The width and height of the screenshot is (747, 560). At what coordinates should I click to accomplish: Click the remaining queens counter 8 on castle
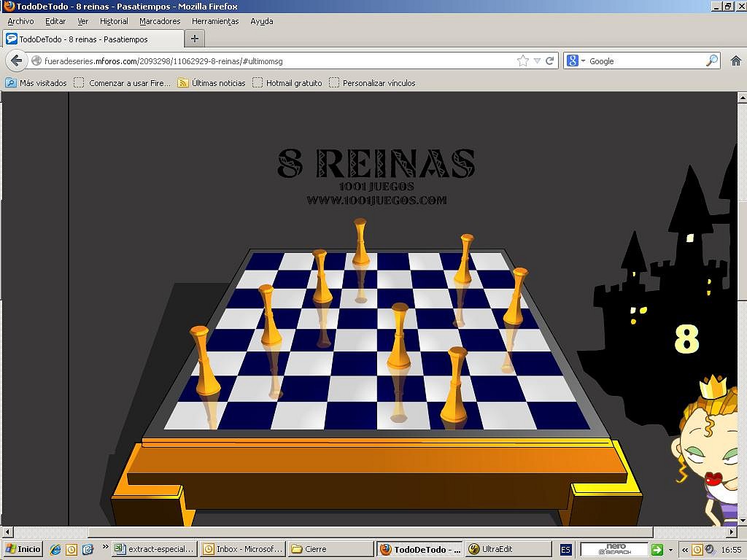click(686, 339)
